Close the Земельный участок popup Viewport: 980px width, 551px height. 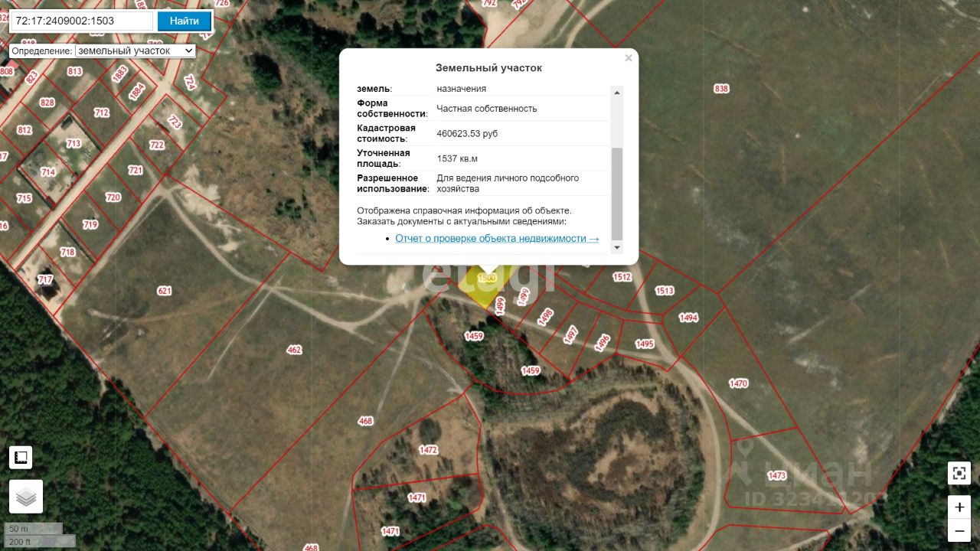point(629,58)
